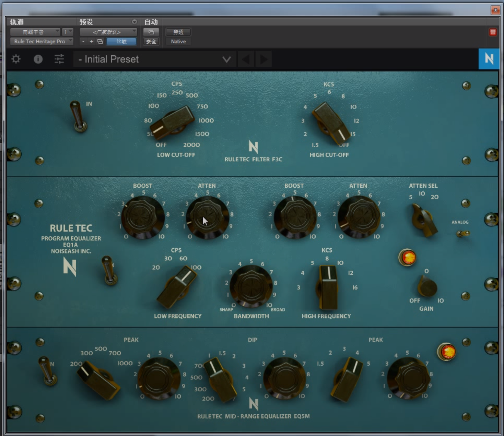Open the plug-in automation enable window icon
This screenshot has height=436, width=504.
[x=151, y=32]
